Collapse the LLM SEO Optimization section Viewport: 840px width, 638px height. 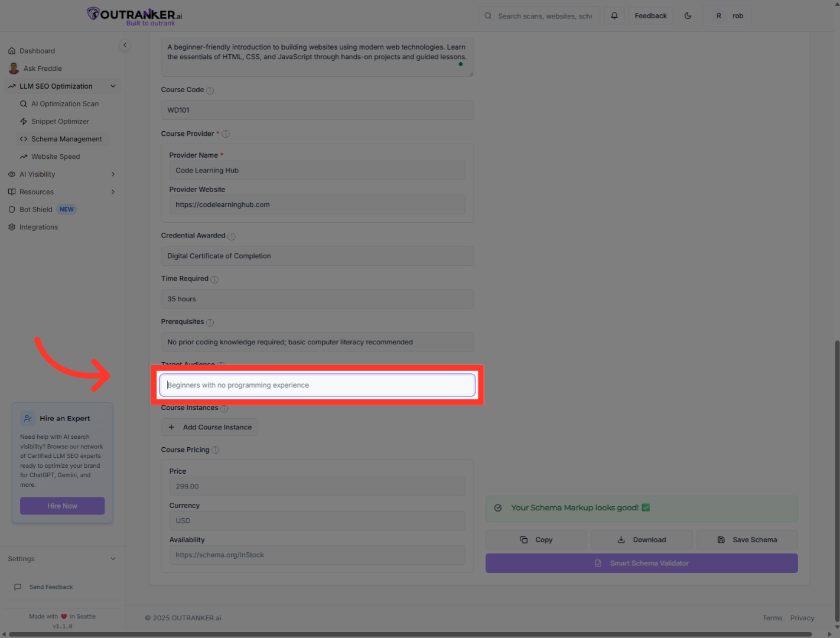pyautogui.click(x=113, y=86)
